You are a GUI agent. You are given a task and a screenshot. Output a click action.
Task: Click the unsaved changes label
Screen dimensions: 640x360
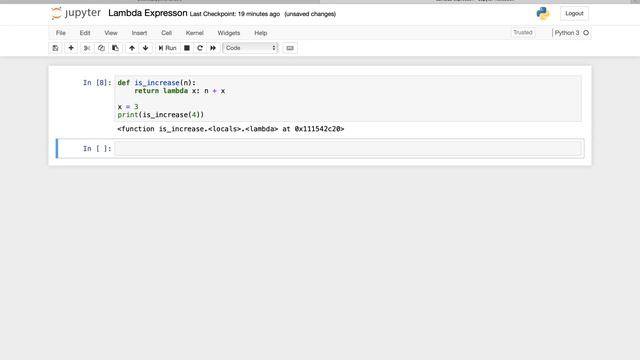tap(310, 14)
